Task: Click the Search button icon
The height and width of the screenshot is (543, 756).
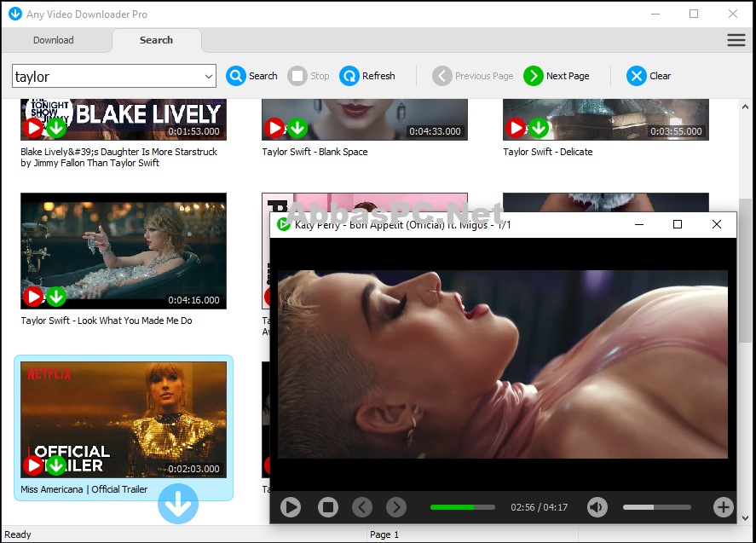Action: (236, 76)
